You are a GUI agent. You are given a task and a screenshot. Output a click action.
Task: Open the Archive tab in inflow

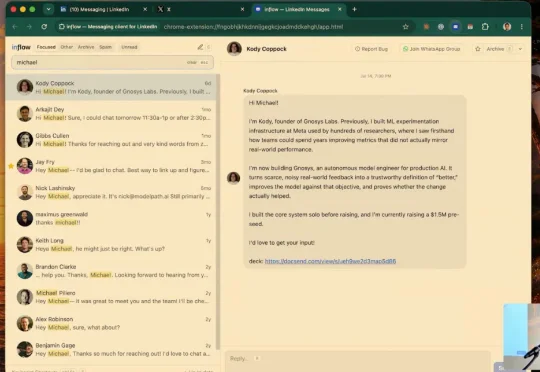pyautogui.click(x=86, y=47)
